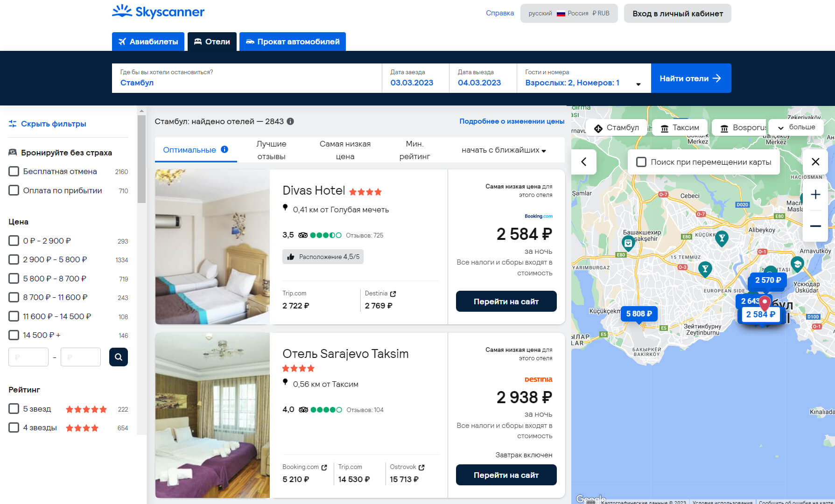835x504 pixels.
Task: Click the TripAdvisor owl icon for Sarajevo Taksim
Action: pyautogui.click(x=303, y=410)
